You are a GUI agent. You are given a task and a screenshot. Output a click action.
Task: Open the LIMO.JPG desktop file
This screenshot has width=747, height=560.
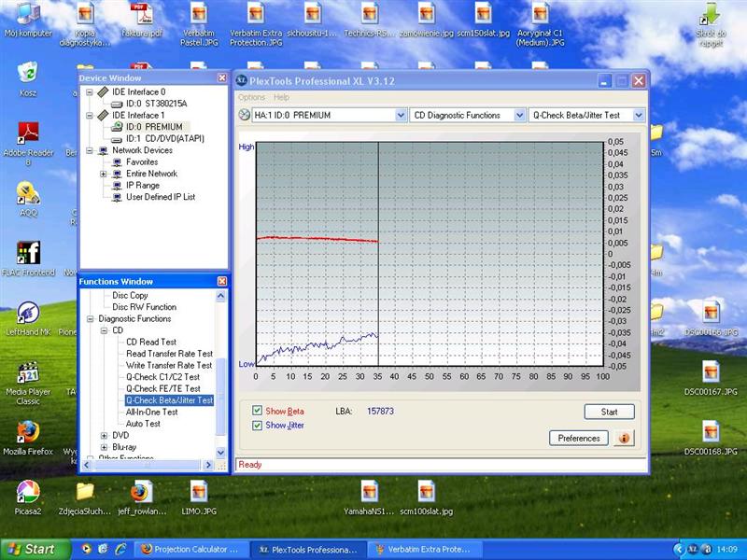(199, 492)
